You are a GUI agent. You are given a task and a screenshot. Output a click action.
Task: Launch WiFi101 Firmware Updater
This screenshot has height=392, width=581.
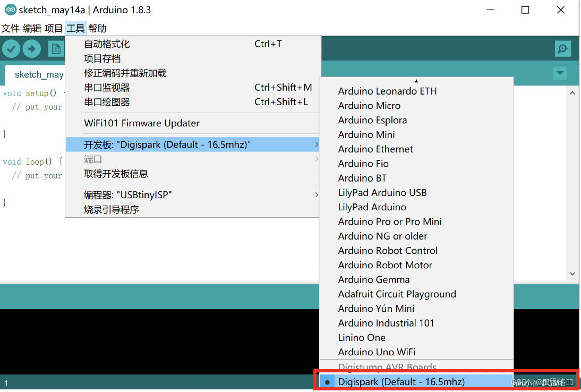coord(193,123)
